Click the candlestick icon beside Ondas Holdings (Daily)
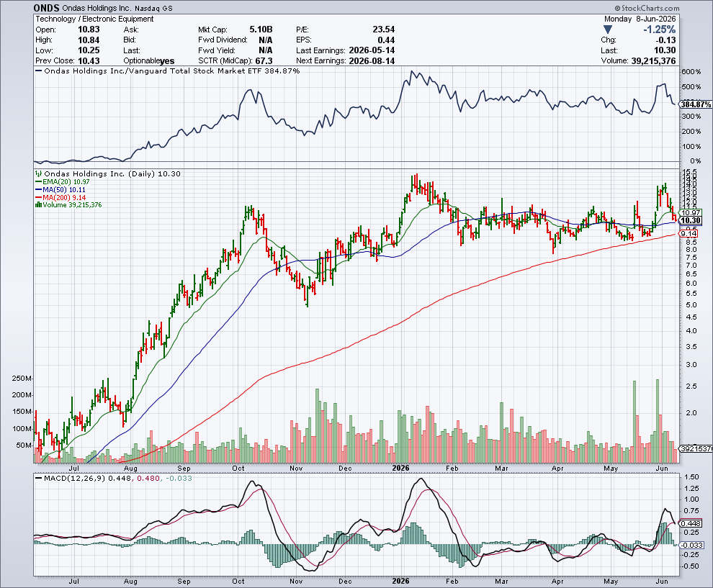Screen dimensions: 713x588 click(38, 173)
